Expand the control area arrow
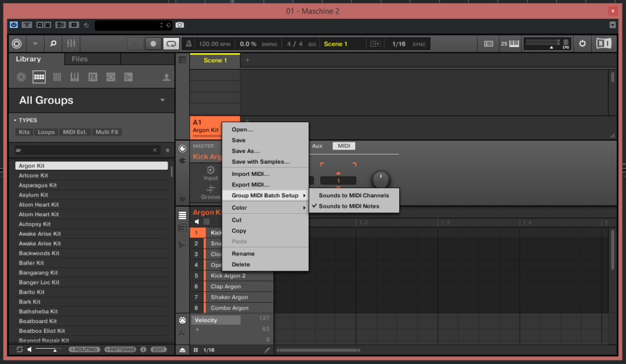The image size is (626, 364). click(182, 199)
